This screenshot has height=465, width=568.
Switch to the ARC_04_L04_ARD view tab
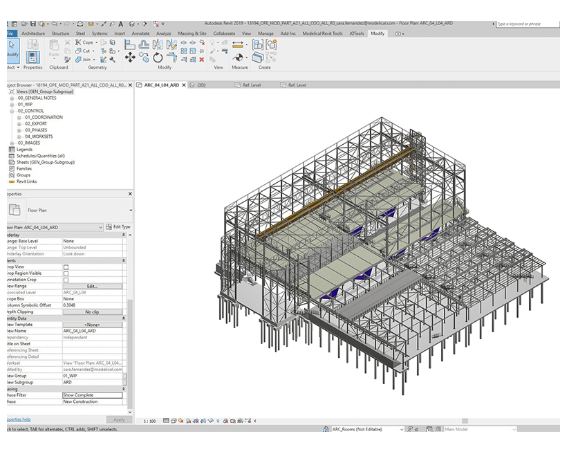pos(162,85)
